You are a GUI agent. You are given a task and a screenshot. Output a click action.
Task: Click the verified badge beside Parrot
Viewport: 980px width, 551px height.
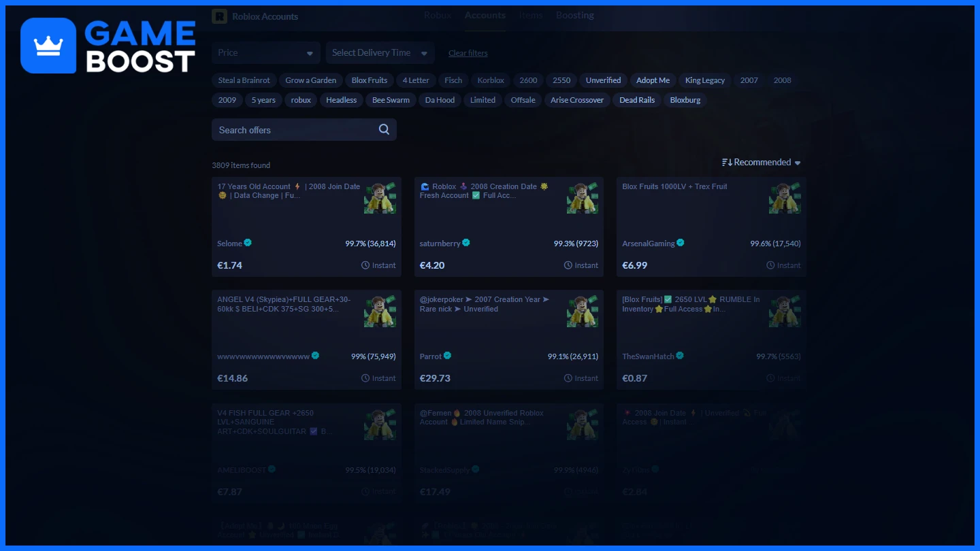448,356
